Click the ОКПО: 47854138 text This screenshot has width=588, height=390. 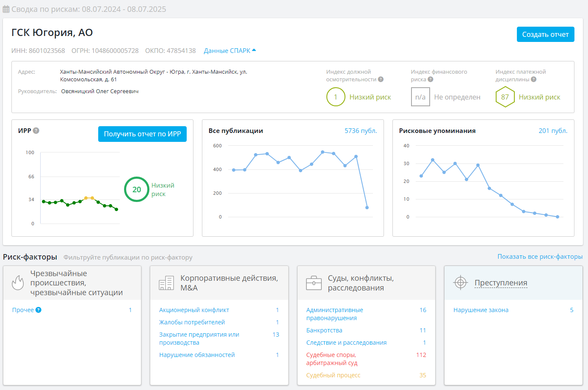tap(171, 50)
